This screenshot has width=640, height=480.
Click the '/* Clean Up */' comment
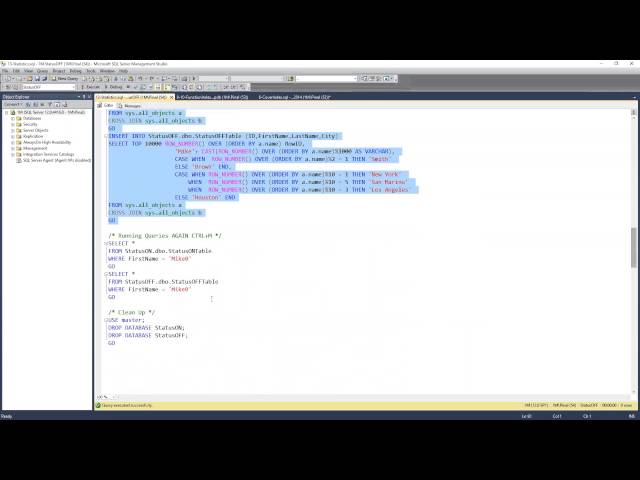click(131, 312)
